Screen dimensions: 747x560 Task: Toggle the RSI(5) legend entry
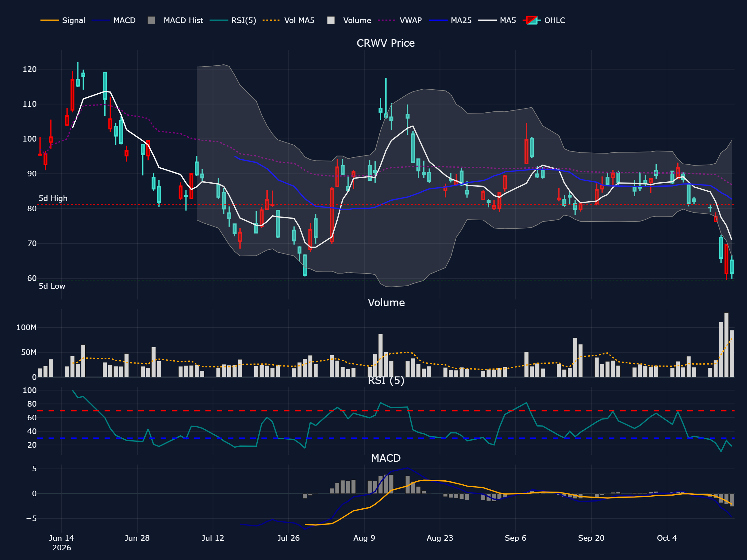coord(233,20)
